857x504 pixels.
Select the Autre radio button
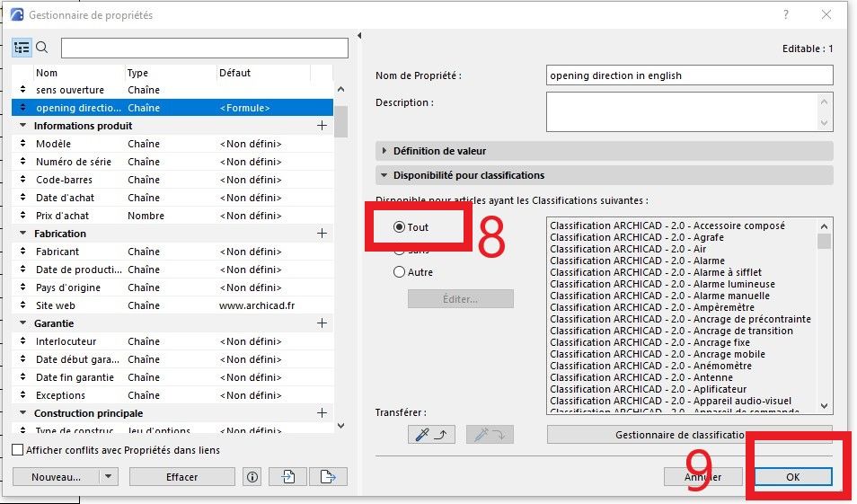pyautogui.click(x=399, y=271)
